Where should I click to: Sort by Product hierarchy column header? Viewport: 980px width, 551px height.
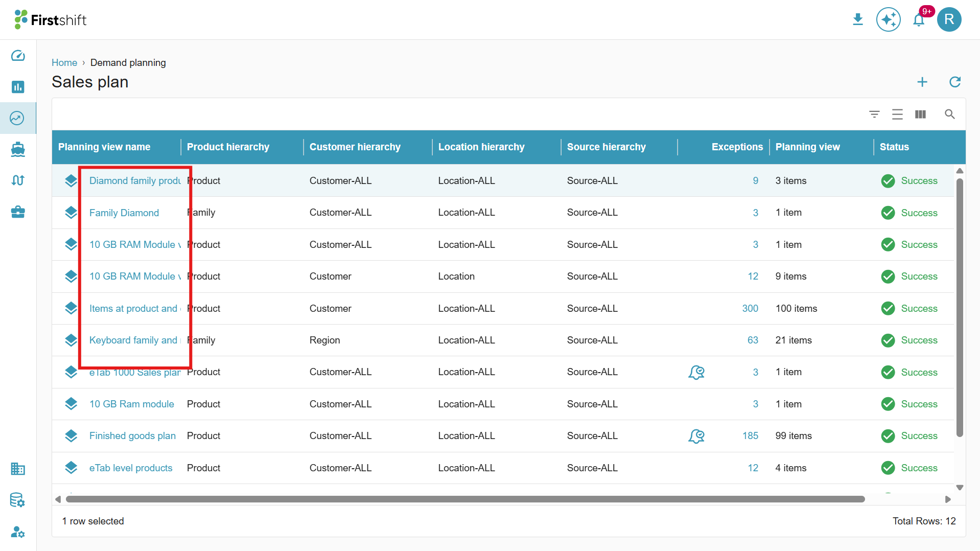228,147
